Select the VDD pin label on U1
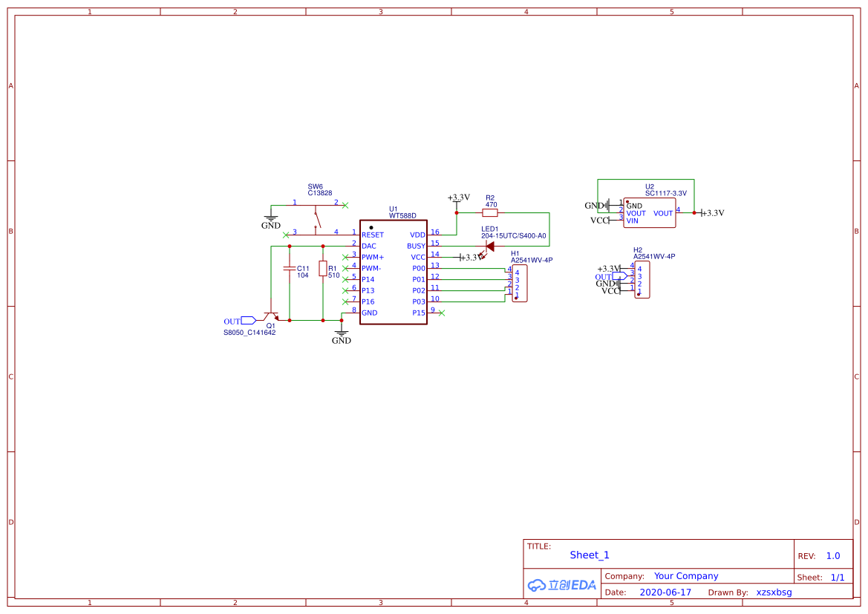Viewport: 868px width, 614px height. pos(417,235)
